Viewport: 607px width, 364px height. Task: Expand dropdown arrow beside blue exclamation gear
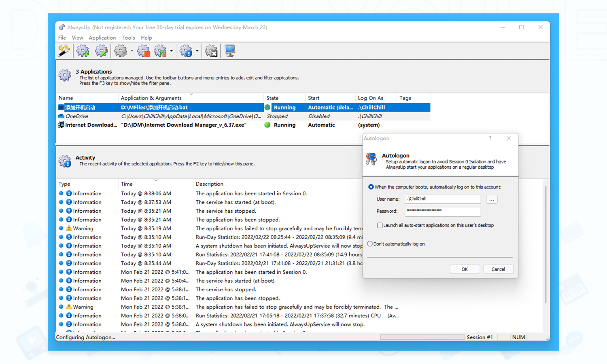click(197, 51)
